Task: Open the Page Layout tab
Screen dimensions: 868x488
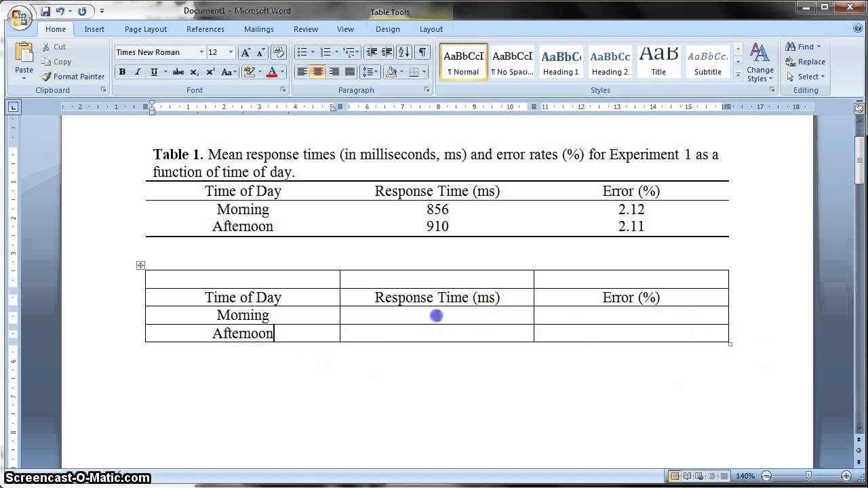Action: tap(145, 29)
